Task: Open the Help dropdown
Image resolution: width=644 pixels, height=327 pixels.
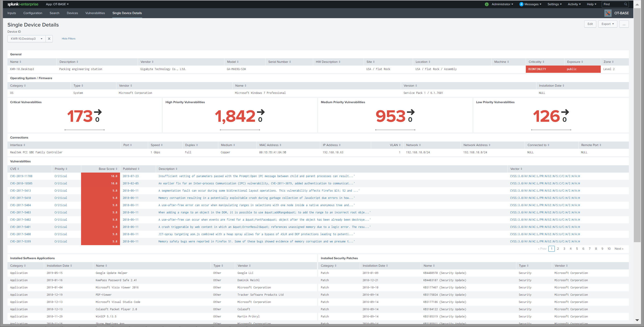Action: (591, 4)
